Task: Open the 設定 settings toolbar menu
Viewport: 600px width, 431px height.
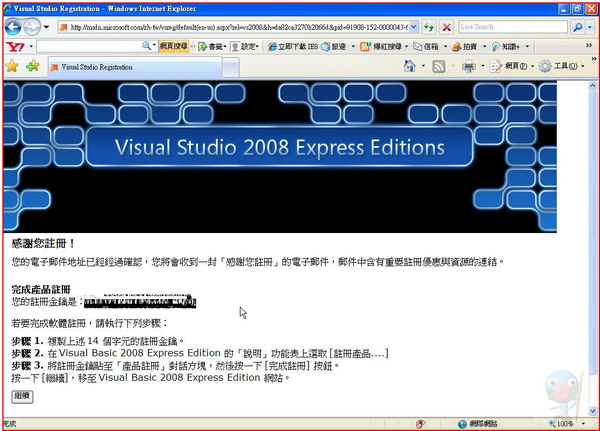Action: (x=245, y=47)
